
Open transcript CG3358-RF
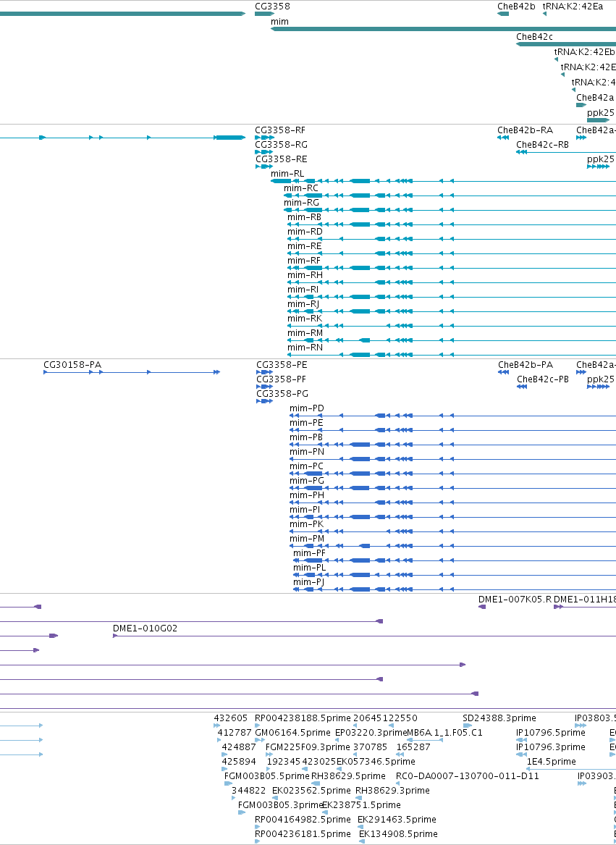click(280, 130)
